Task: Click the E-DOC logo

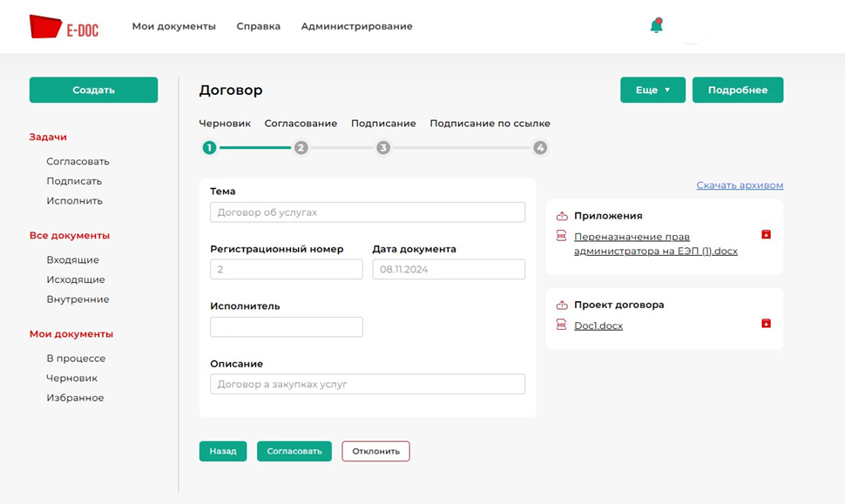Action: [x=64, y=28]
